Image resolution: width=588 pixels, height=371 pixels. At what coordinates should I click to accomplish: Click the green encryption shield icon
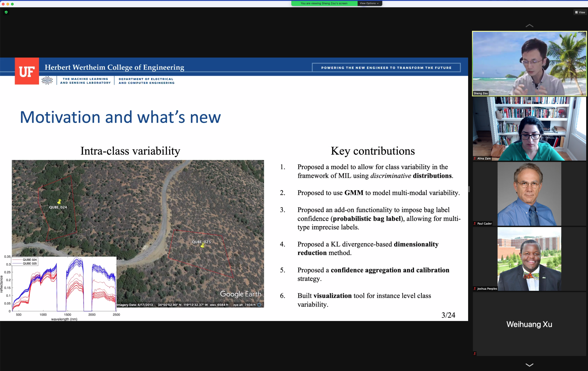[6, 12]
